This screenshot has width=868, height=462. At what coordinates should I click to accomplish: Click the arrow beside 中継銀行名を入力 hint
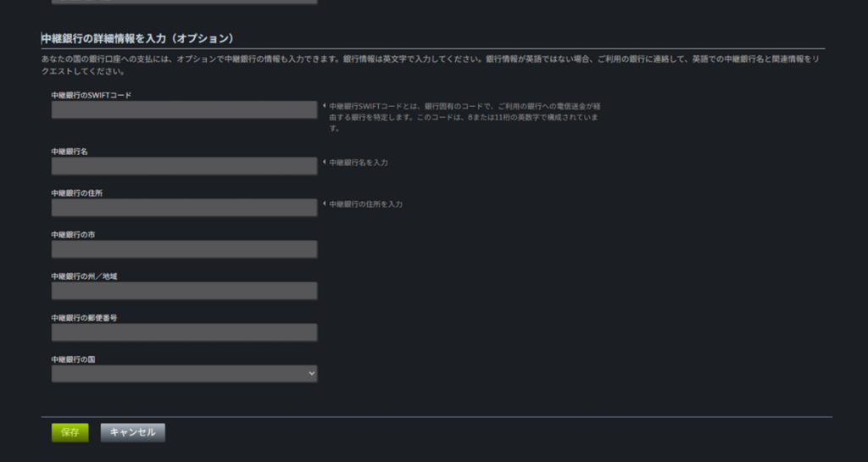point(323,161)
